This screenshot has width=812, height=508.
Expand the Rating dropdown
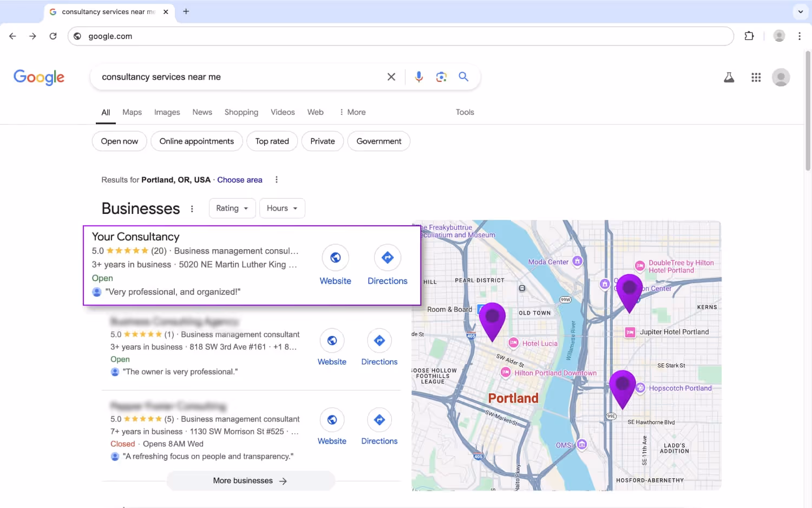(232, 209)
